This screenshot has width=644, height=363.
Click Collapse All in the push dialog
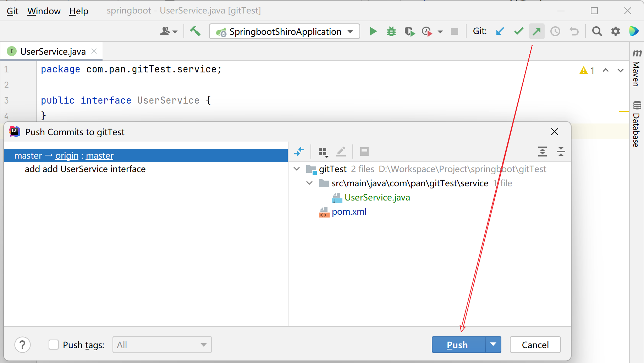pos(561,152)
